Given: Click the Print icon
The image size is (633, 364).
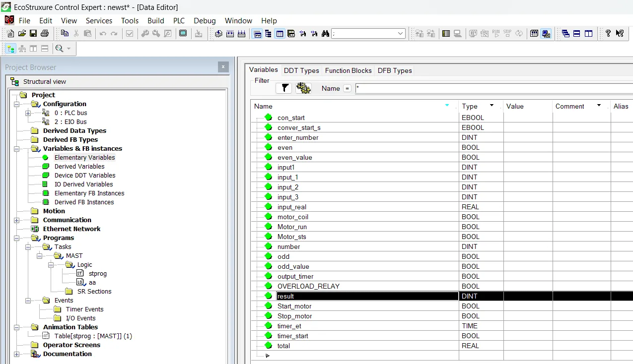Looking at the screenshot, I should tap(45, 34).
